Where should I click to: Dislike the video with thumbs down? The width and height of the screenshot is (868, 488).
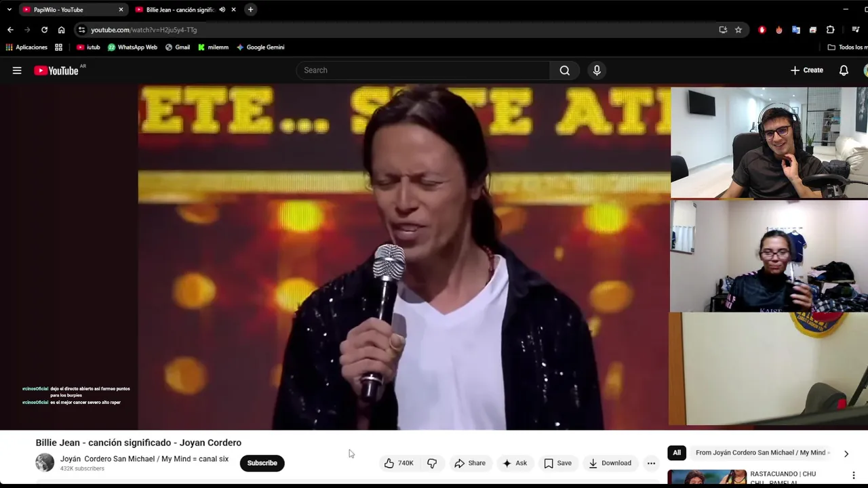point(432,463)
